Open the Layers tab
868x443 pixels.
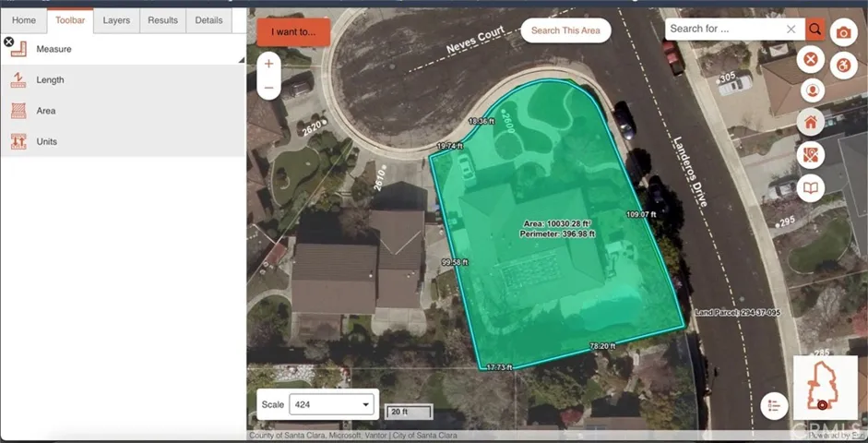pyautogui.click(x=116, y=20)
